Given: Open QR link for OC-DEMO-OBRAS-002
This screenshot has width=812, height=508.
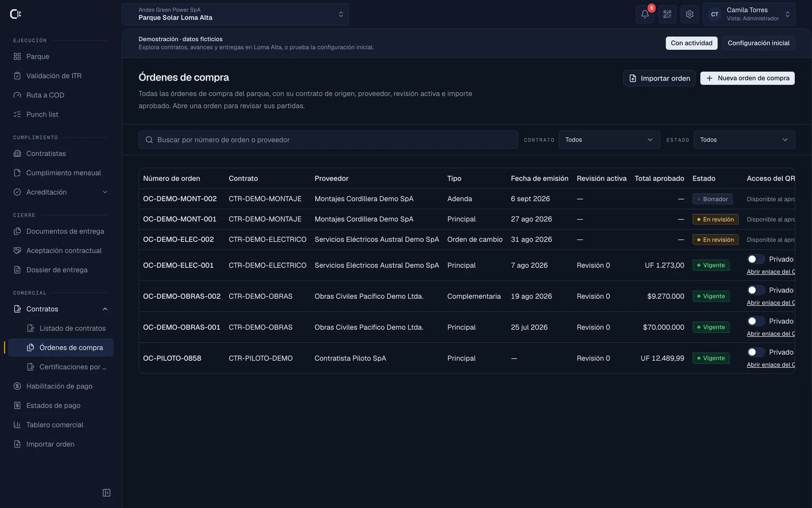Looking at the screenshot, I should pyautogui.click(x=770, y=303).
